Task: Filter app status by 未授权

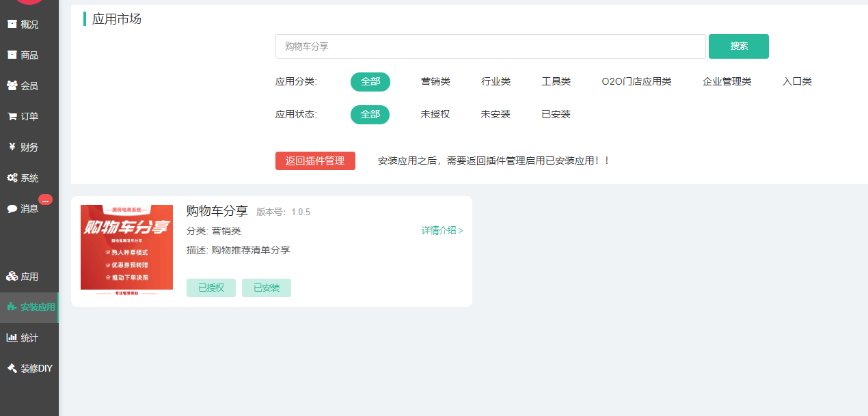Action: [x=435, y=115]
